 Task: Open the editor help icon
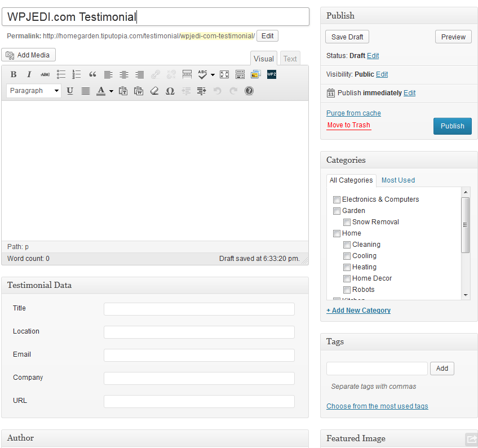tap(249, 91)
